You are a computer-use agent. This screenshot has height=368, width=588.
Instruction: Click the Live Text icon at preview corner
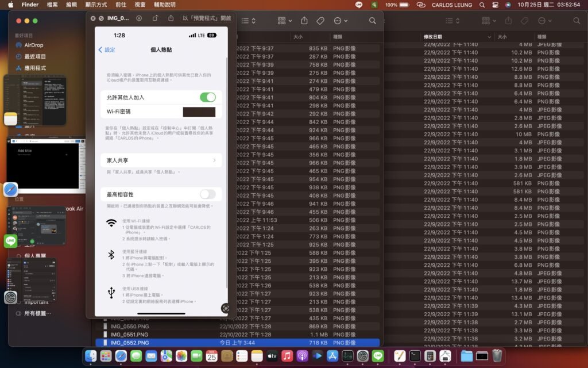(225, 308)
